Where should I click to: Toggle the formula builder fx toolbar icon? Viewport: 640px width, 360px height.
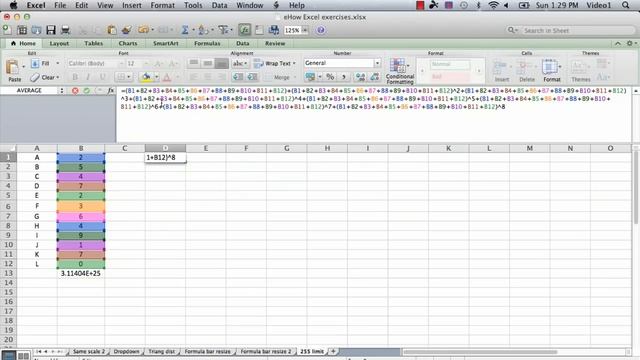(x=244, y=30)
